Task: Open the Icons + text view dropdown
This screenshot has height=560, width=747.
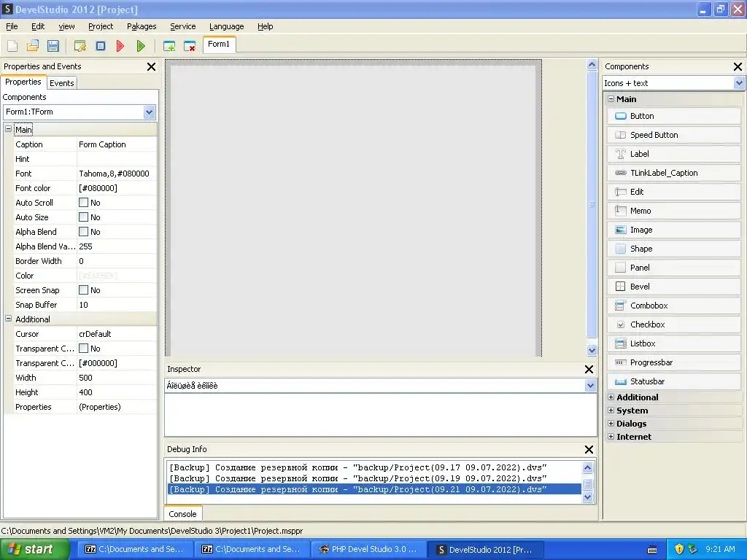Action: pos(739,83)
